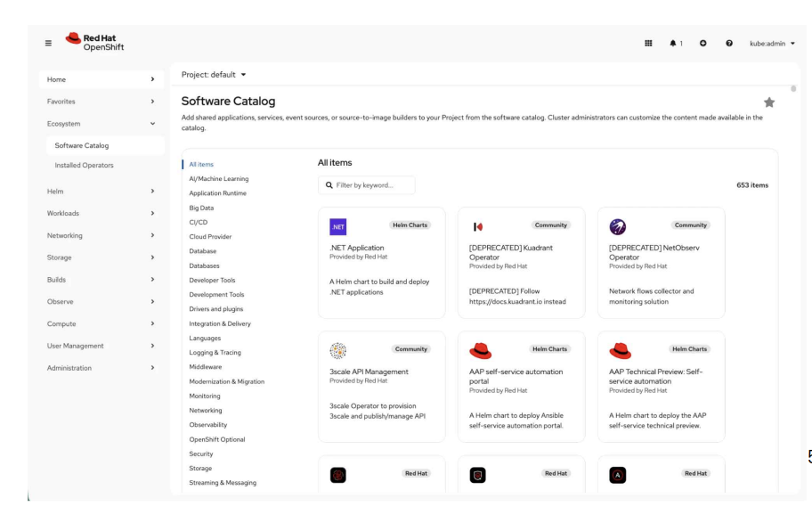This screenshot has height=515, width=812.
Task: Expand the Workloads navigation section
Action: point(101,213)
